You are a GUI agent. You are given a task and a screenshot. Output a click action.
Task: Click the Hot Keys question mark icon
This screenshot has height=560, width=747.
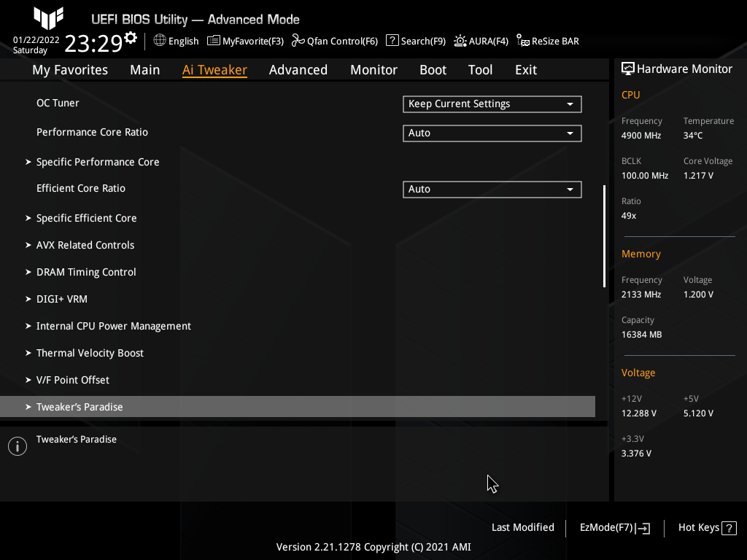point(729,528)
